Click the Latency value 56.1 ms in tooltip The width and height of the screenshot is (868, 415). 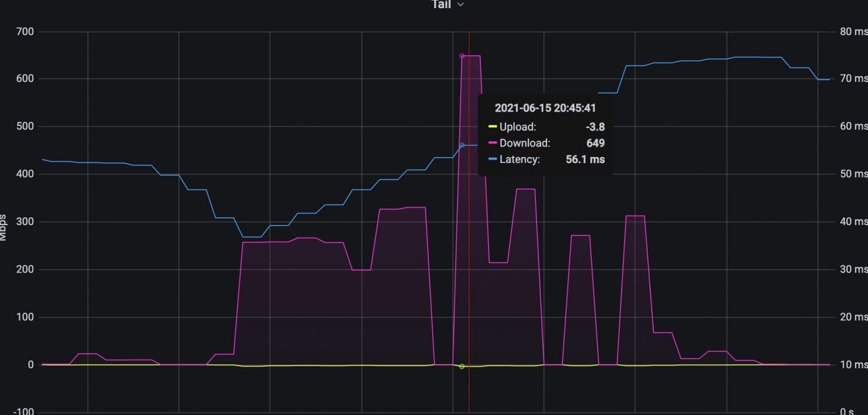[585, 159]
